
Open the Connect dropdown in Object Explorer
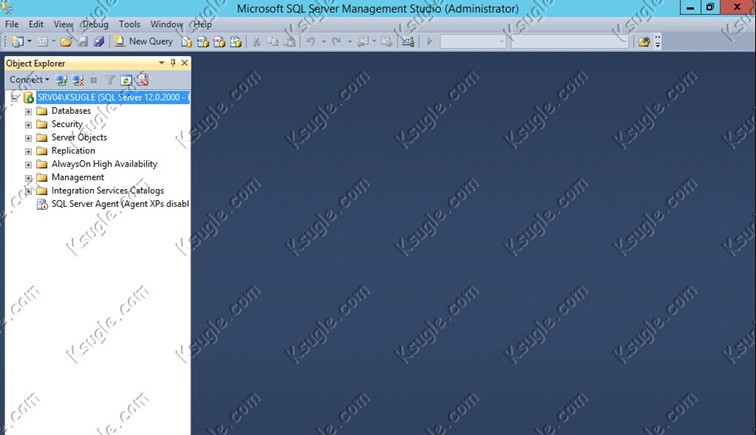tap(29, 80)
